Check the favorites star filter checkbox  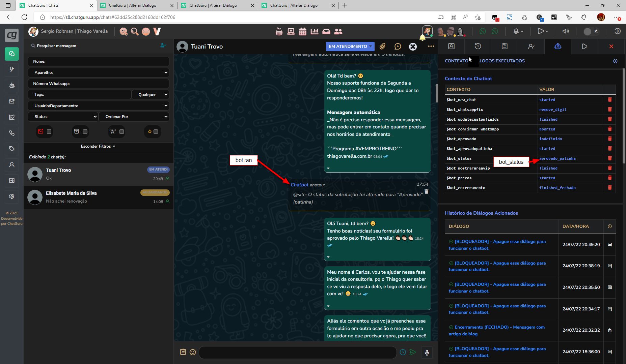click(156, 132)
